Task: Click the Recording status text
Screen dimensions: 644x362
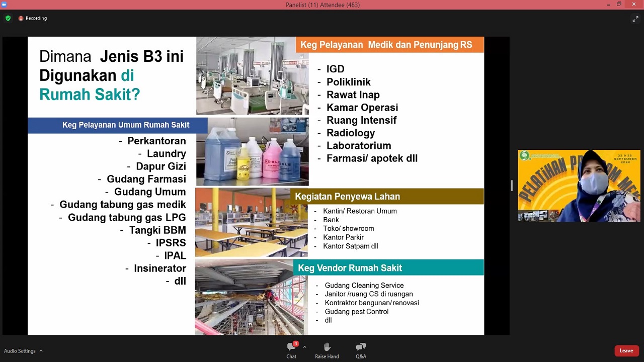Action: coord(36,18)
